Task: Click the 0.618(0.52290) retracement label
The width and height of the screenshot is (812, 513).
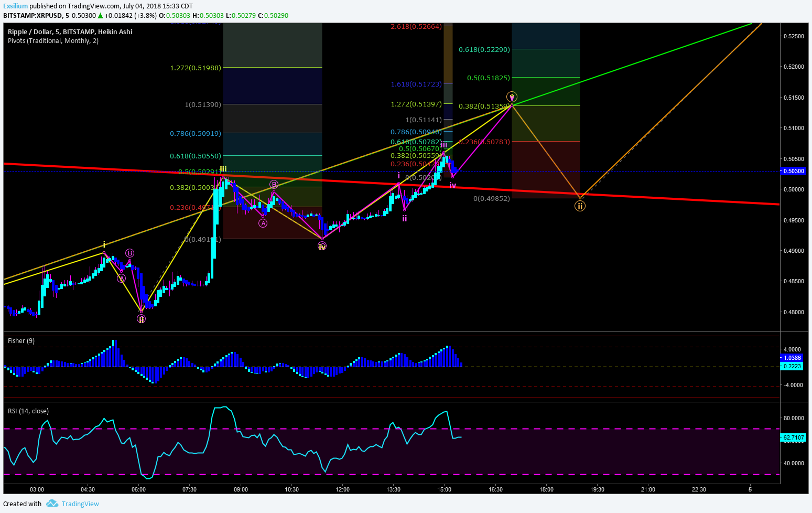Action: pyautogui.click(x=484, y=49)
